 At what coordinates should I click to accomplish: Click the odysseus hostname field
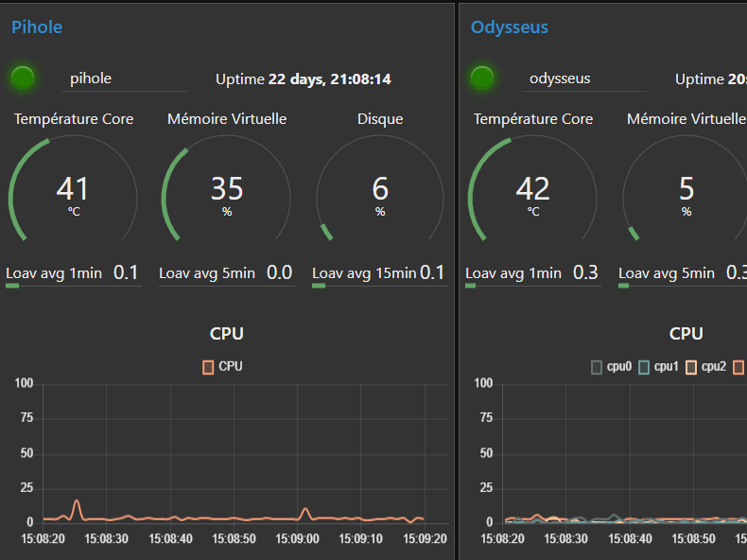coord(584,79)
